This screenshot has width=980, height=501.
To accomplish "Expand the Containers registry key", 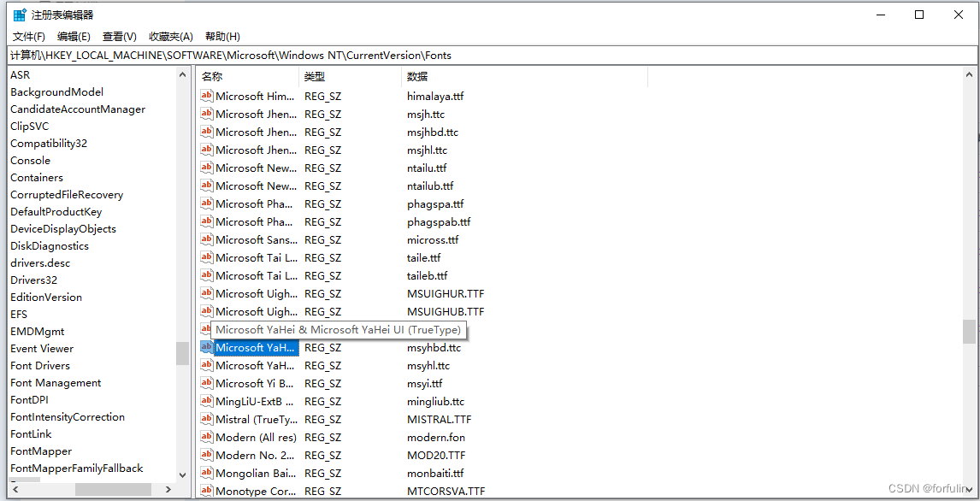I will pyautogui.click(x=37, y=177).
